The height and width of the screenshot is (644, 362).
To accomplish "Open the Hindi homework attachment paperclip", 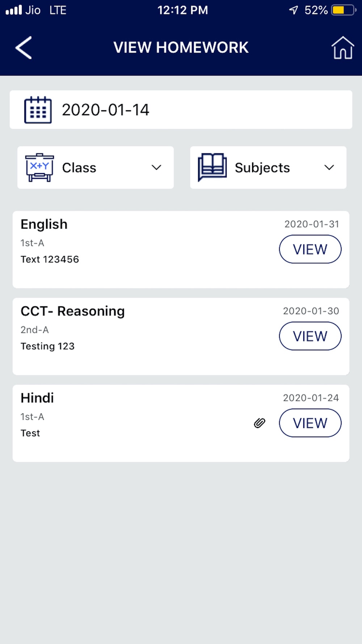I will pos(260,423).
